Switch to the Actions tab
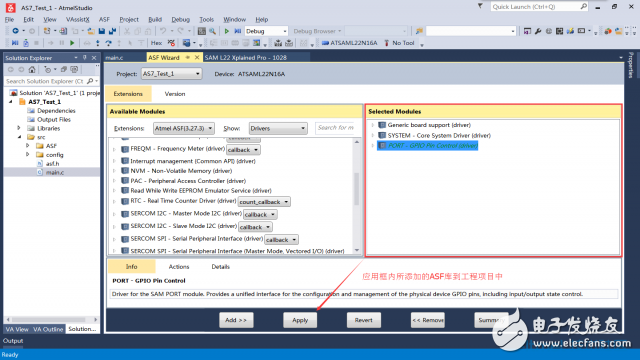Viewport: 640px width, 360px height. coord(179,267)
